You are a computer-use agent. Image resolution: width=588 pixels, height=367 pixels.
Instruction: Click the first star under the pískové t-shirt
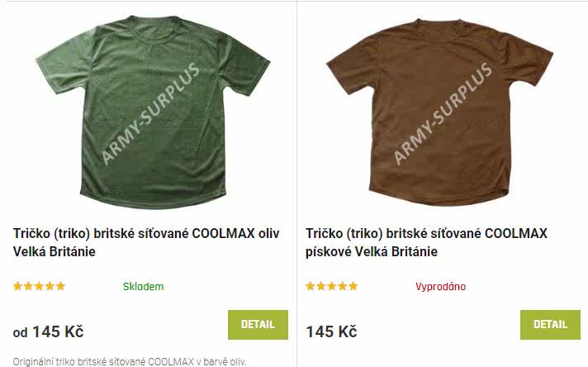[311, 286]
